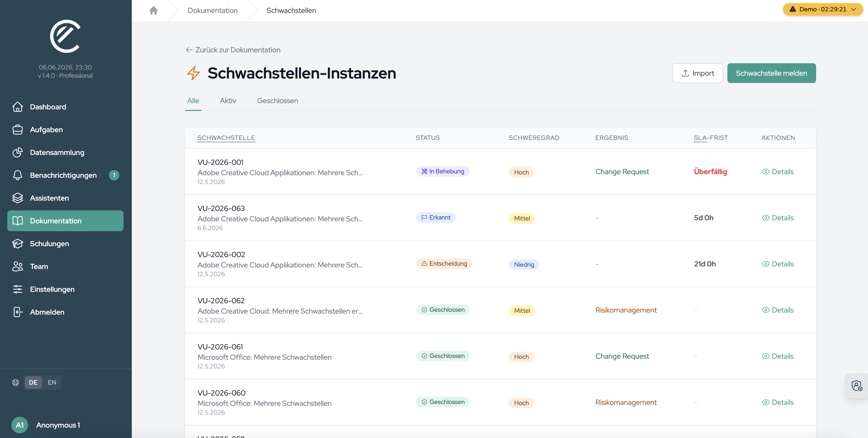Go back via Zurück zur Dokumentation
The image size is (868, 438).
pyautogui.click(x=233, y=50)
